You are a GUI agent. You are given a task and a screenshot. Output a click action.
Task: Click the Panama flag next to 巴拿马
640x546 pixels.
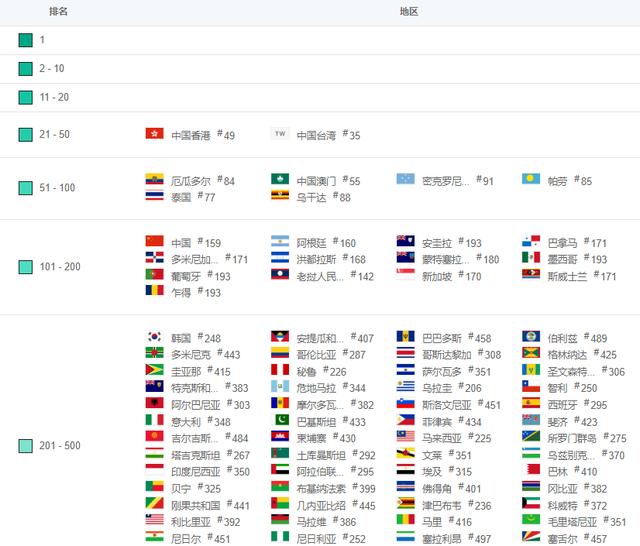[x=531, y=241]
